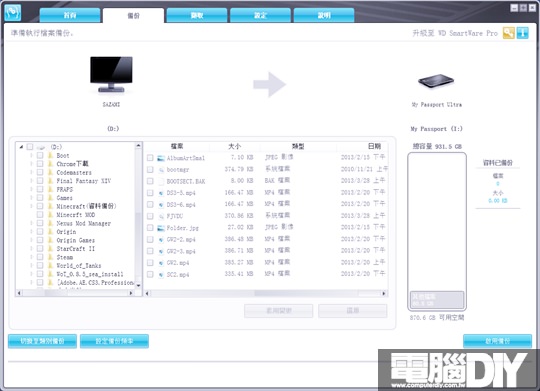540x391 pixels.
Task: Expand the Origin Games folder
Action: pyautogui.click(x=31, y=240)
